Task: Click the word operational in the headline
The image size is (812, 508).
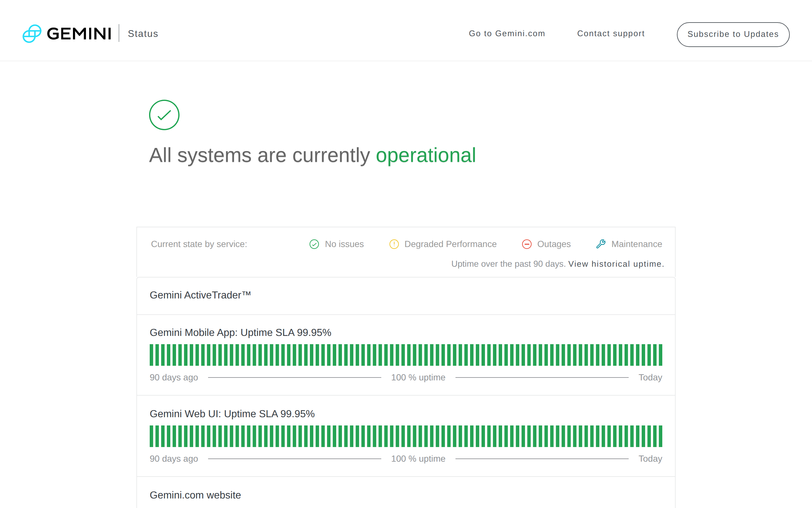Action: [x=426, y=156]
